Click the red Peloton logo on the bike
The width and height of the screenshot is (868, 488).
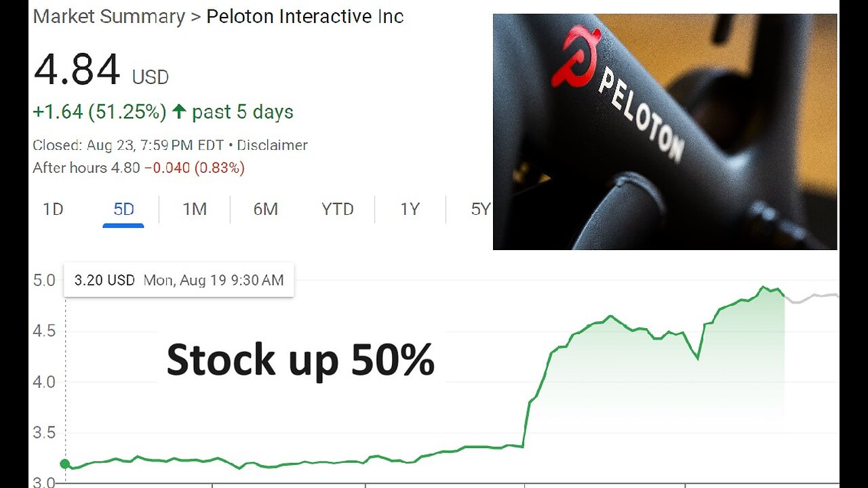575,56
